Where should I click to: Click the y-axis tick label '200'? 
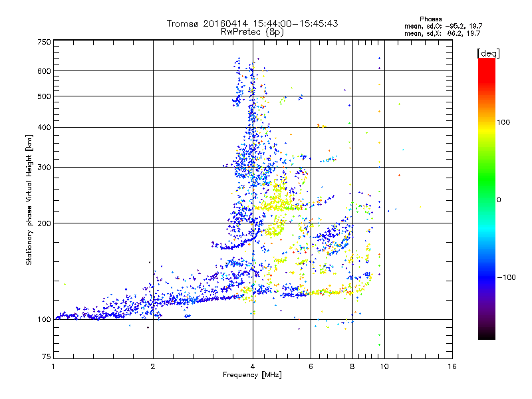(x=44, y=223)
